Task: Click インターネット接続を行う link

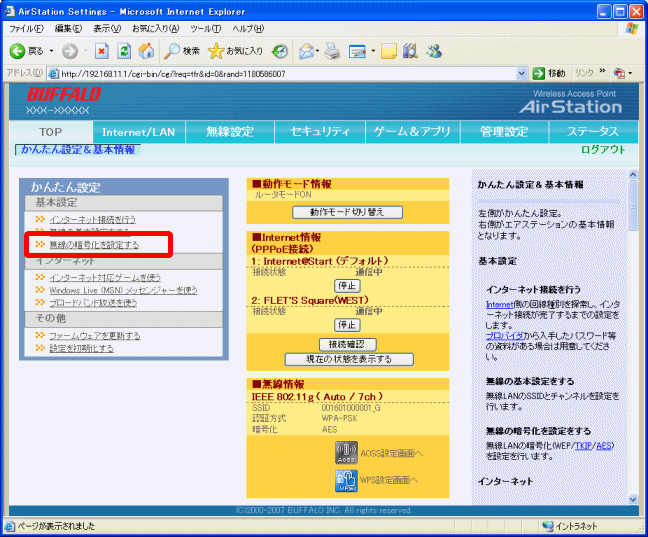Action: 93,220
